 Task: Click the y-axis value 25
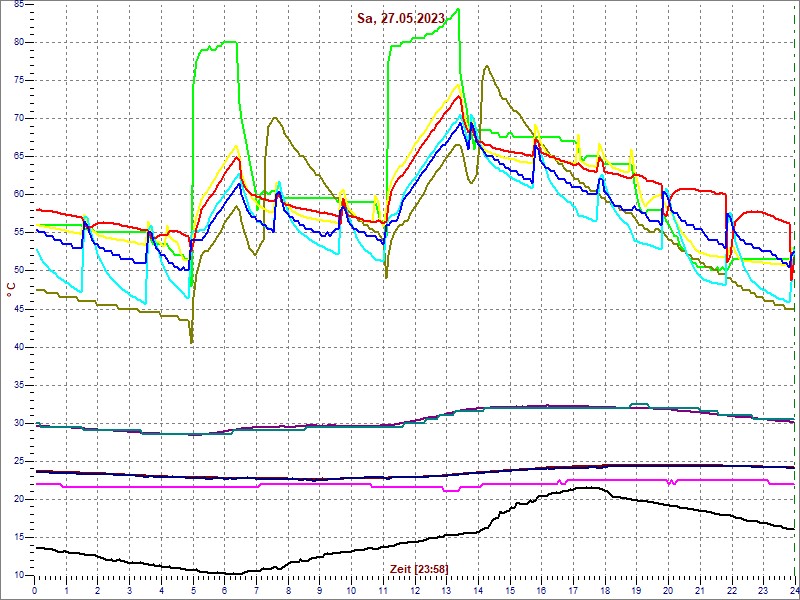point(19,461)
